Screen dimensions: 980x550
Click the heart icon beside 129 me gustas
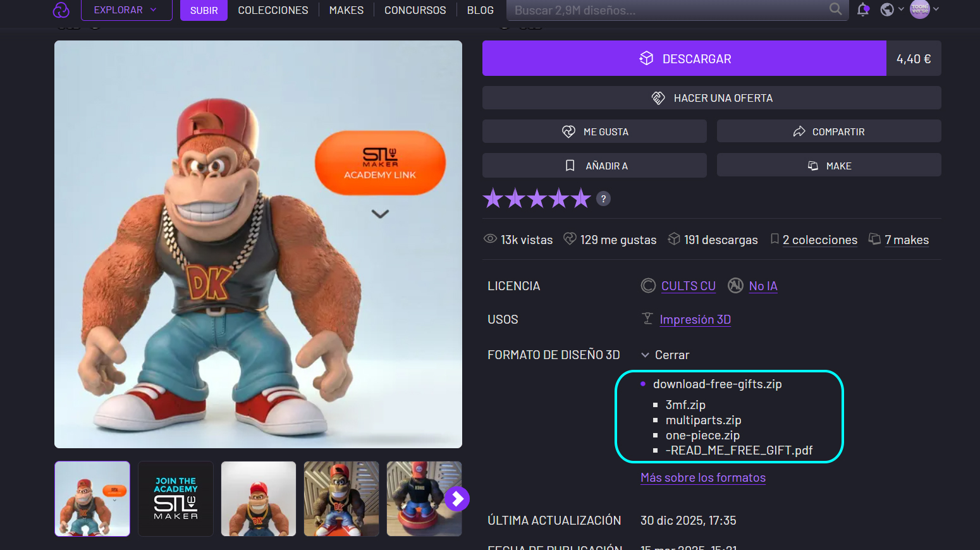[570, 238]
